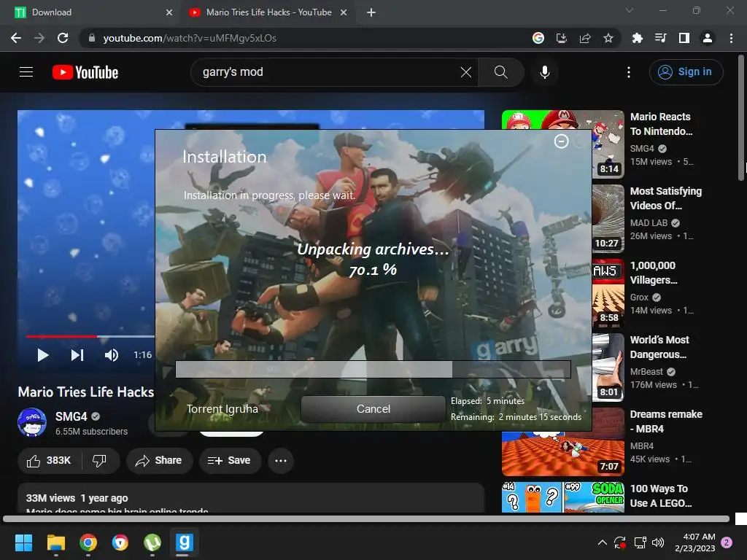Image resolution: width=747 pixels, height=560 pixels.
Task: Open Dreams remake - MBR4 title
Action: pyautogui.click(x=666, y=421)
